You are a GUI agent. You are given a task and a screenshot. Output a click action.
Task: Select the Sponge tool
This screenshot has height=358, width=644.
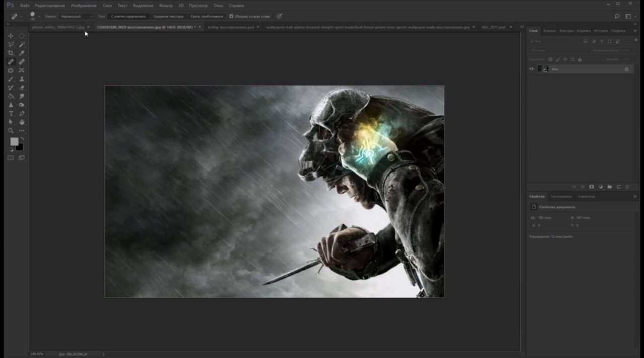22,105
